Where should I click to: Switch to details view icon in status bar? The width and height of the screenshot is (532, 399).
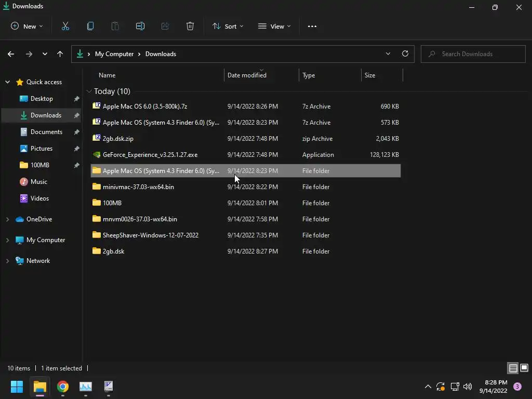tap(513, 368)
